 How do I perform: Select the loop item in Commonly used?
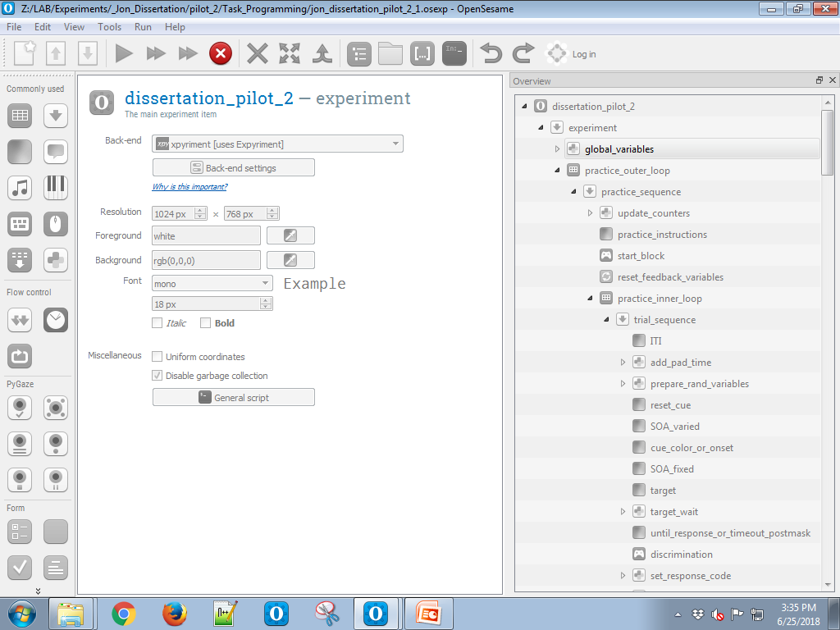(20, 116)
